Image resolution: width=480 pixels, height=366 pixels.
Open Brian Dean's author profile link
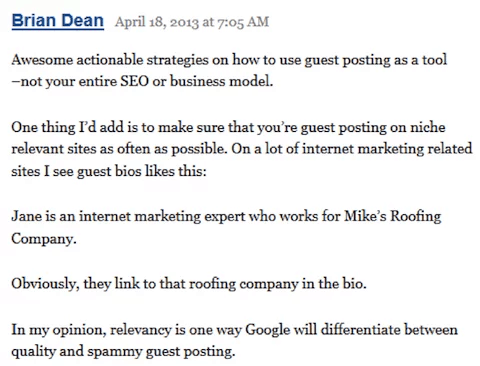tap(58, 21)
